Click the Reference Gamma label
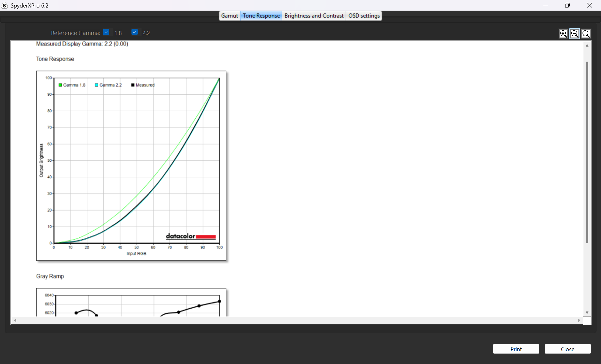Screen dimensions: 601x364 pos(75,33)
